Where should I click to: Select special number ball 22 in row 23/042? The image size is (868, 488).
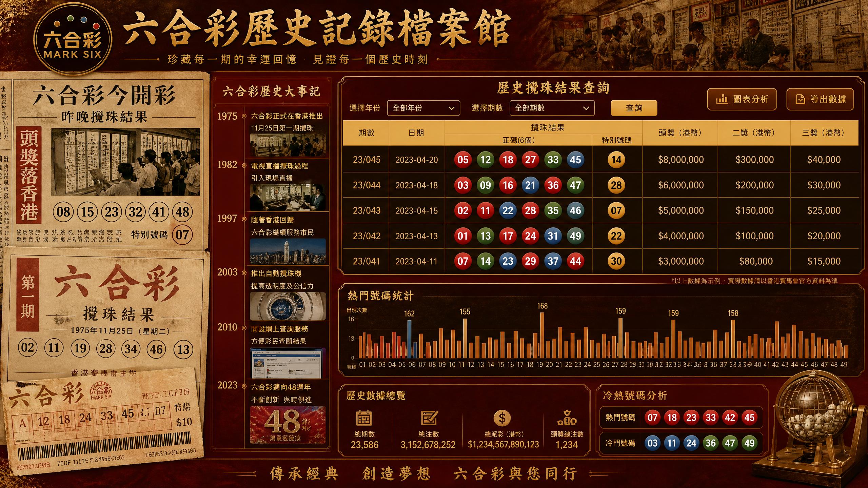pos(616,236)
